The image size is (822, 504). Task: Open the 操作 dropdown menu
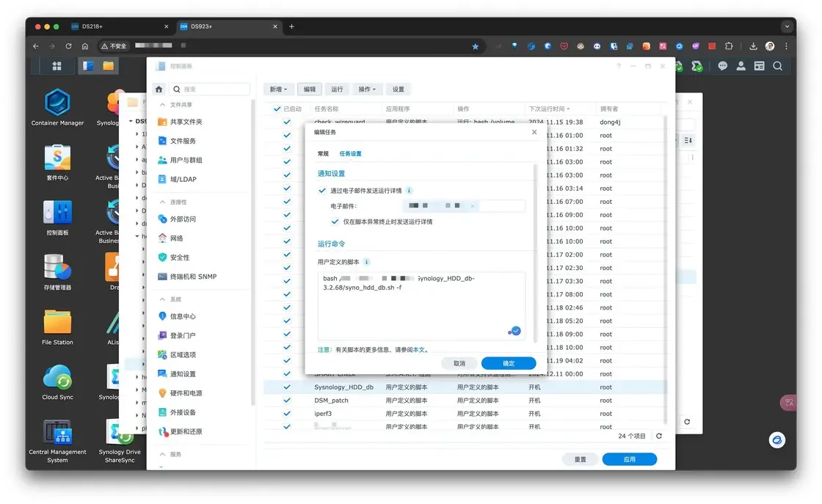(x=367, y=89)
